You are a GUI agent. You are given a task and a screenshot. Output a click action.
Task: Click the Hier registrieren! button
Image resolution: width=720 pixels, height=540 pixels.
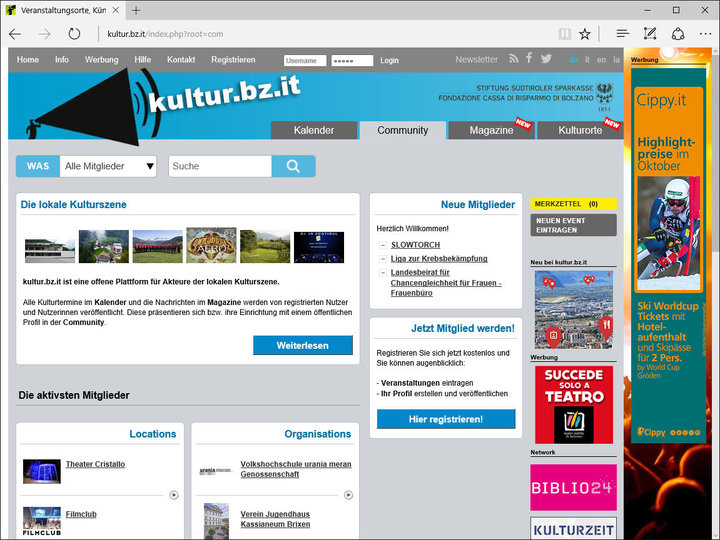coord(446,419)
